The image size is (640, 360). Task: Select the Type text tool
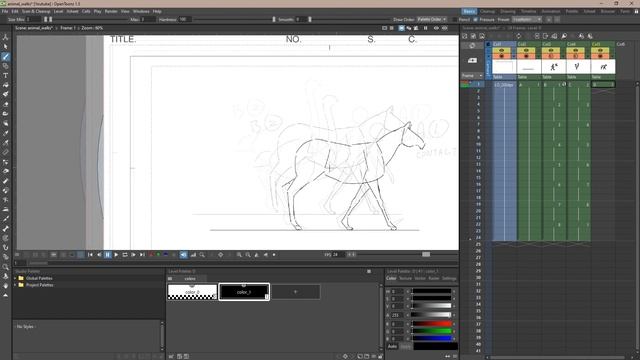tap(5, 76)
